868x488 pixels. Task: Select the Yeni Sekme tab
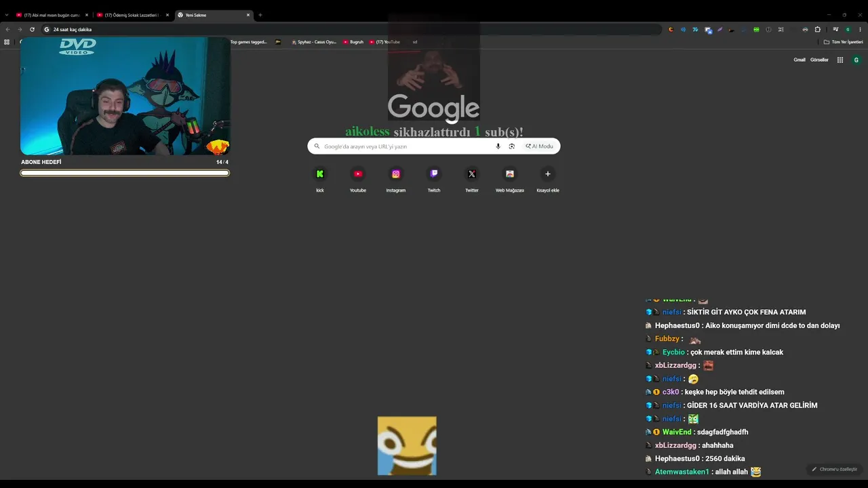click(213, 15)
